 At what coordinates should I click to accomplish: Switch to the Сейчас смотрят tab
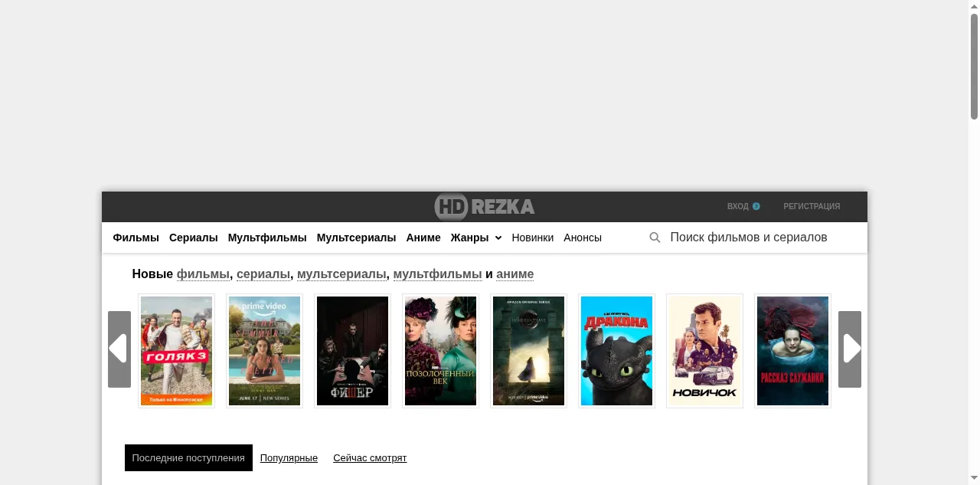tap(370, 458)
